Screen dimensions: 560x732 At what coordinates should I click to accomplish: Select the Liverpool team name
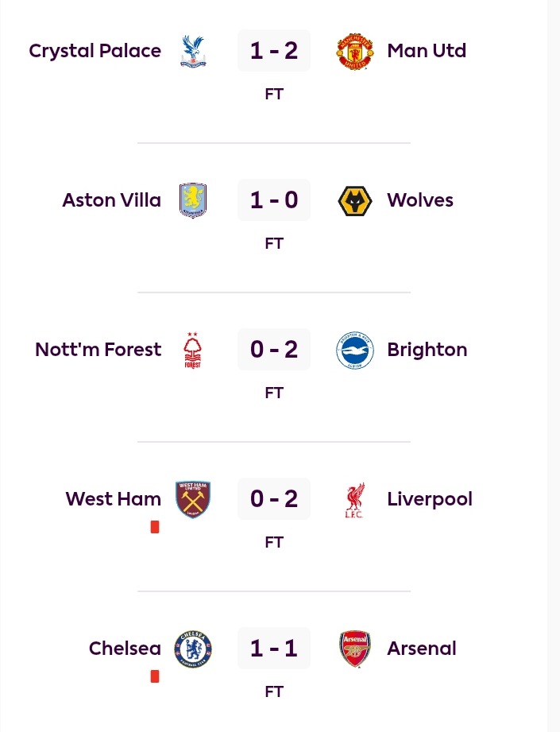(430, 499)
